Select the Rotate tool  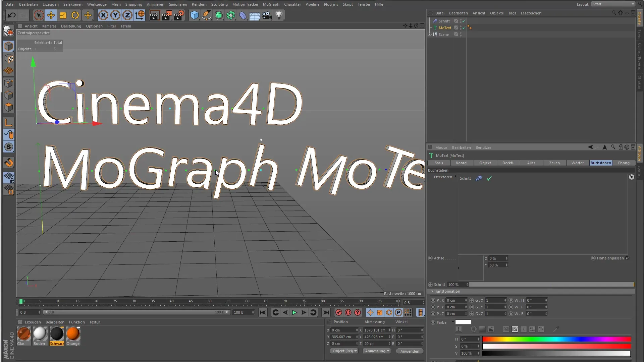pyautogui.click(x=75, y=15)
